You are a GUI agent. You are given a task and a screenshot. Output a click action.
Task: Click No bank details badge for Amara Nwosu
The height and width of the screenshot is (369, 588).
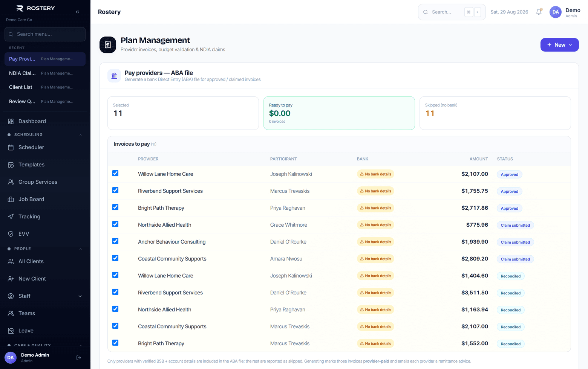coord(375,259)
